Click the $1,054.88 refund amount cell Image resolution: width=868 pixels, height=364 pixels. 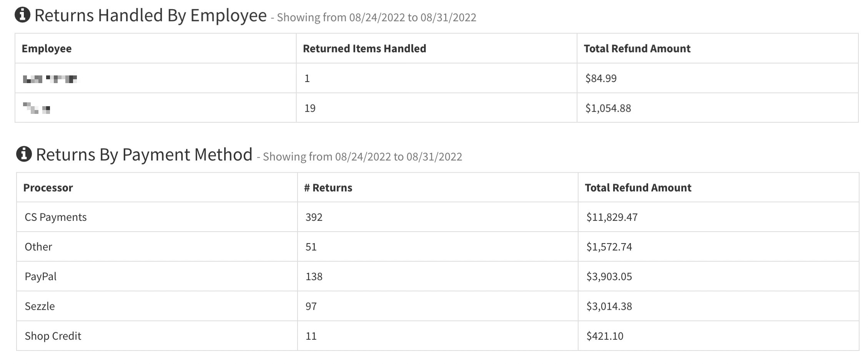[x=608, y=108]
